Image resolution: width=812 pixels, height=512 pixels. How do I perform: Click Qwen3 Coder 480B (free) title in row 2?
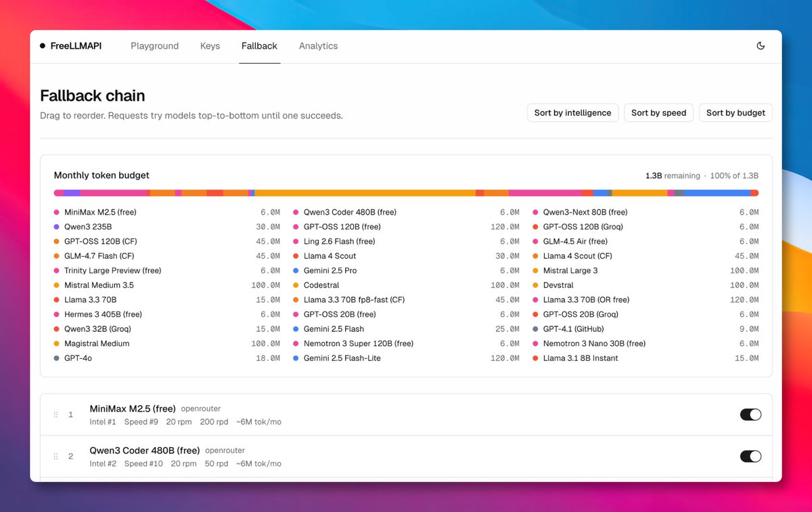tap(145, 450)
